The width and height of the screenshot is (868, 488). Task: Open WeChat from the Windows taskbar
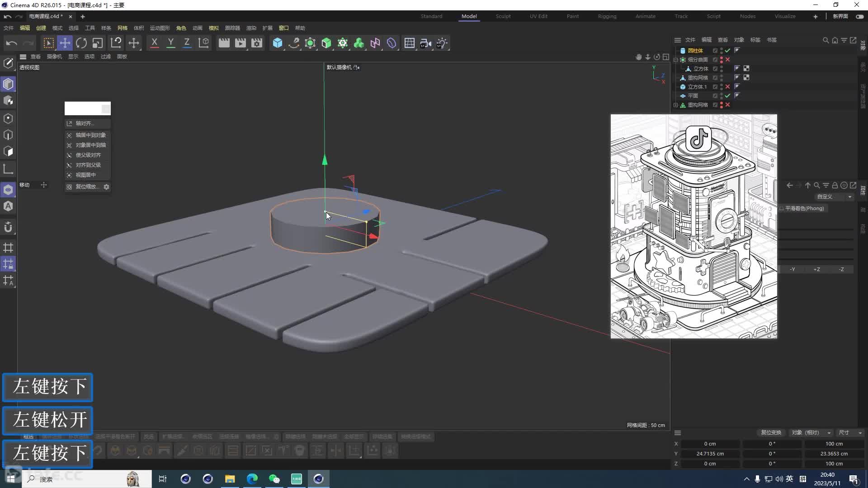pos(274,479)
